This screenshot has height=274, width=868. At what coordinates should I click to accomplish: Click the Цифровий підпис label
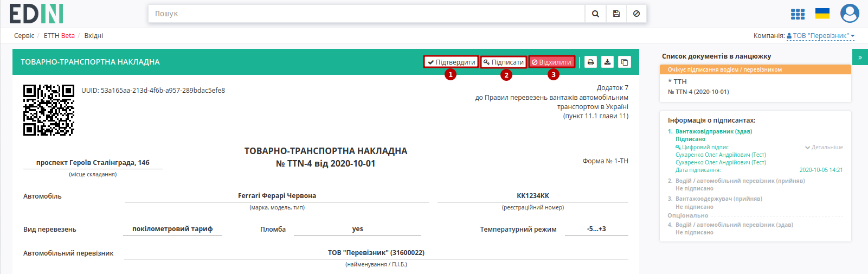702,147
